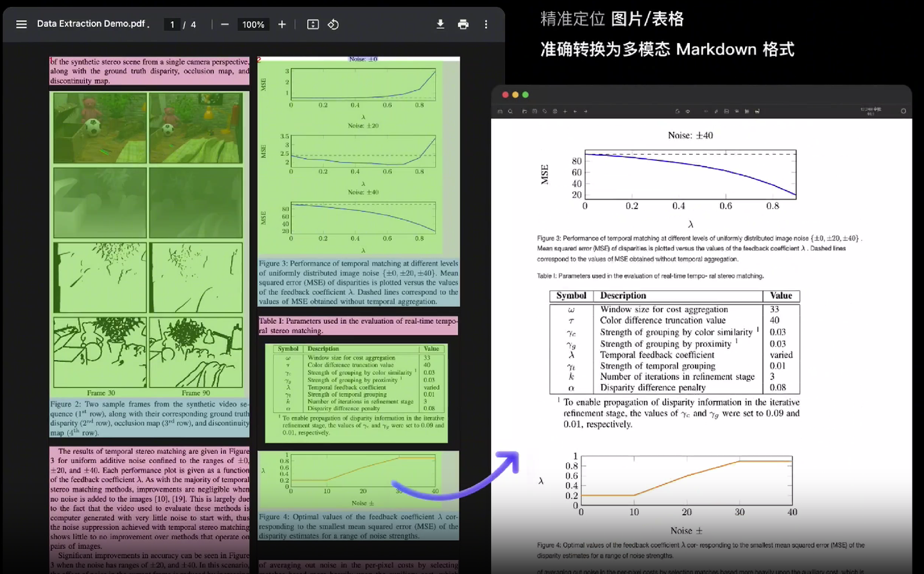Rotate the PDF page counterclockwise

click(x=333, y=24)
